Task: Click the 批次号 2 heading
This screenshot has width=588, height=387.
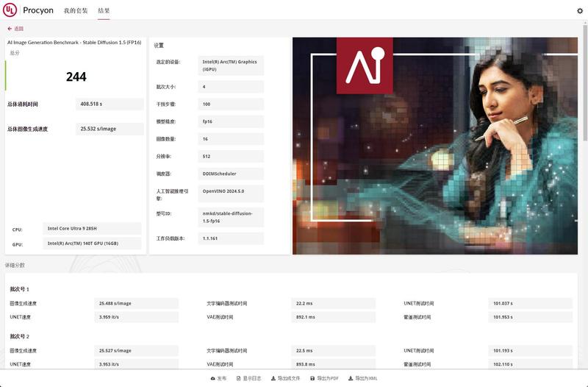Action: 20,336
